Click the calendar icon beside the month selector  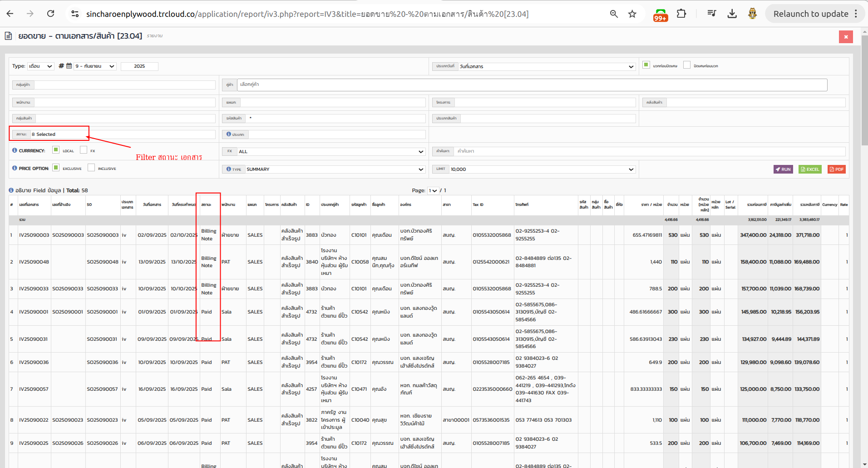69,66
